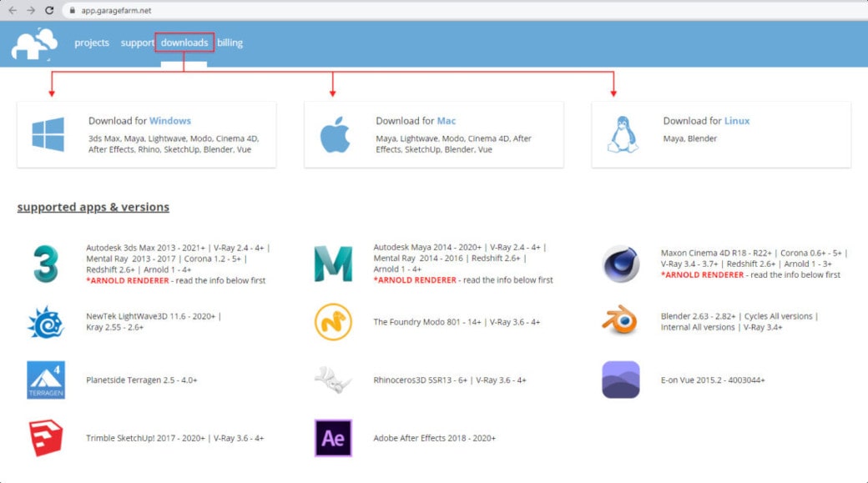Image resolution: width=868 pixels, height=483 pixels.
Task: Click the Adobe After Effects icon
Action: 333,438
